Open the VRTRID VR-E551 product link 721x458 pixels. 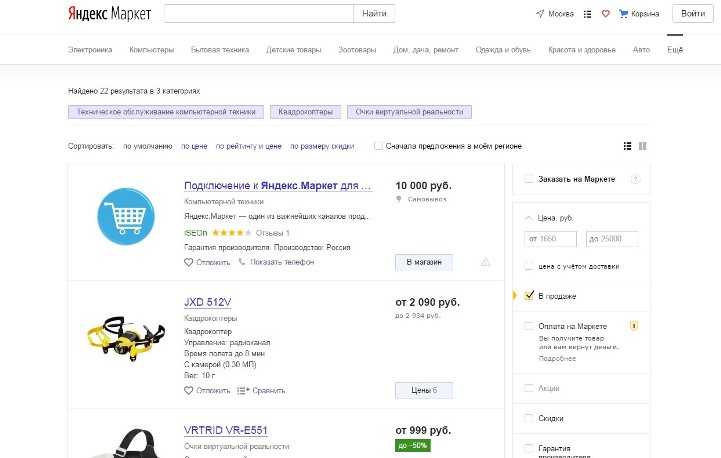click(x=226, y=430)
